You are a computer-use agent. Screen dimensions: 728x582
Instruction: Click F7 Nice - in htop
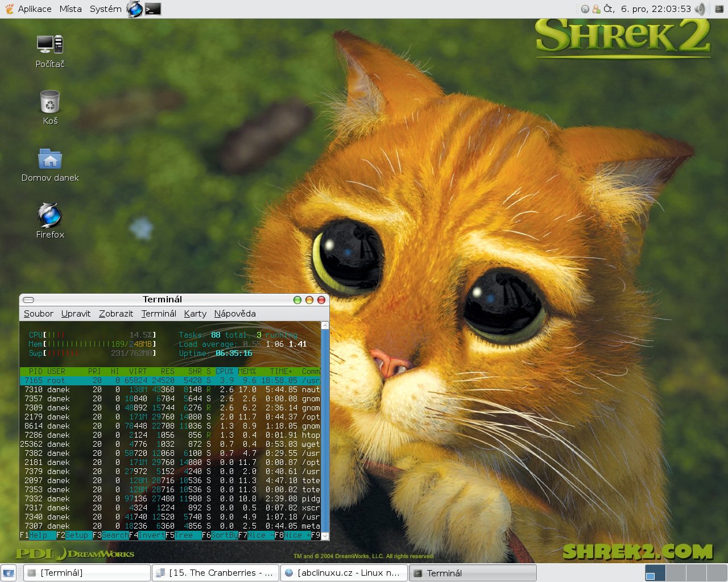point(257,535)
